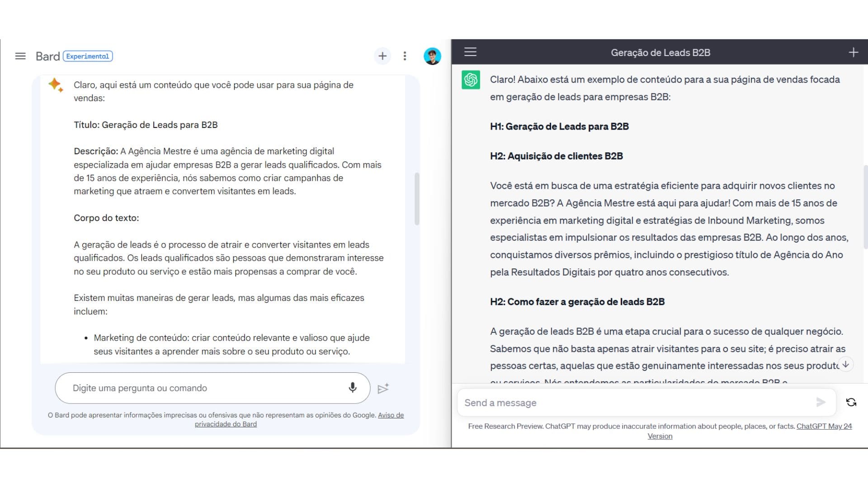Click the ChatGPT green logo avatar
The image size is (868, 488).
471,80
